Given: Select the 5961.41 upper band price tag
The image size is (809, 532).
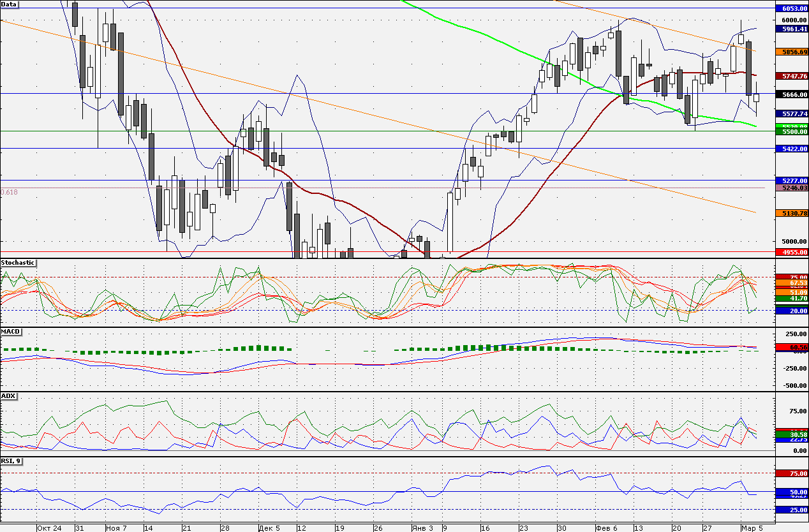Looking at the screenshot, I should (792, 29).
